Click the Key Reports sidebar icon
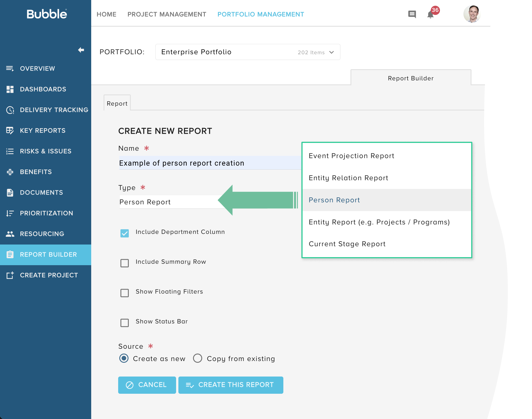Screen dimensions: 532x419 pos(10,130)
